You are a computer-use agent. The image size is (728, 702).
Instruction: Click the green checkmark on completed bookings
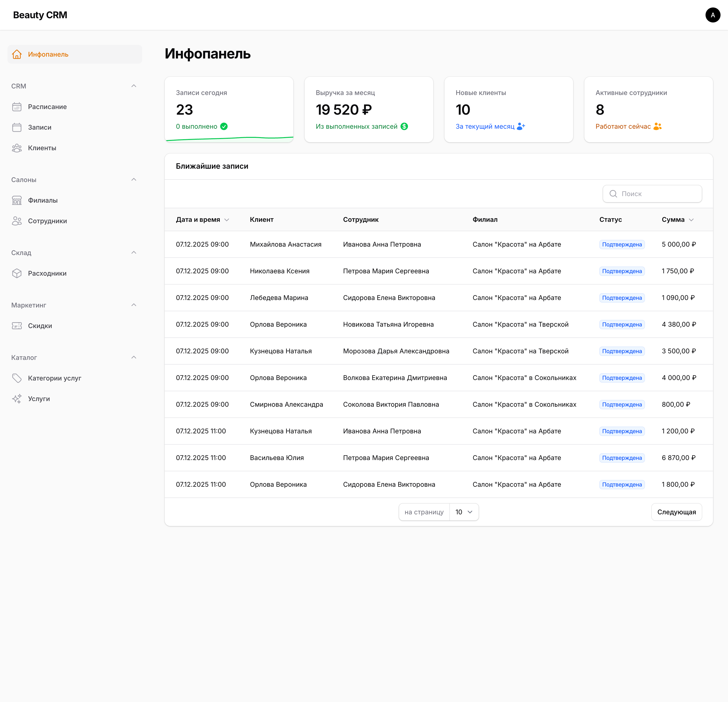(224, 126)
